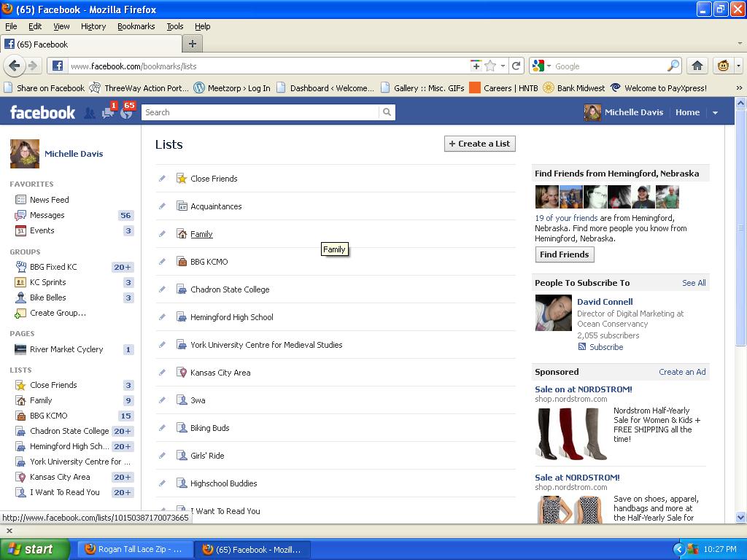Open the globe notifications icon showing 65
The image size is (747, 560).
(x=126, y=113)
